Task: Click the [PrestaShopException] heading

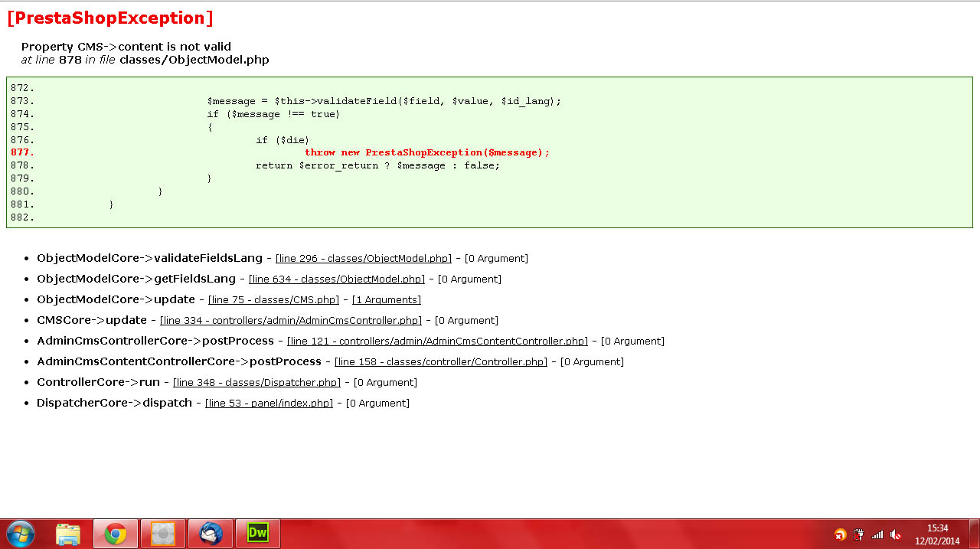Action: click(110, 18)
